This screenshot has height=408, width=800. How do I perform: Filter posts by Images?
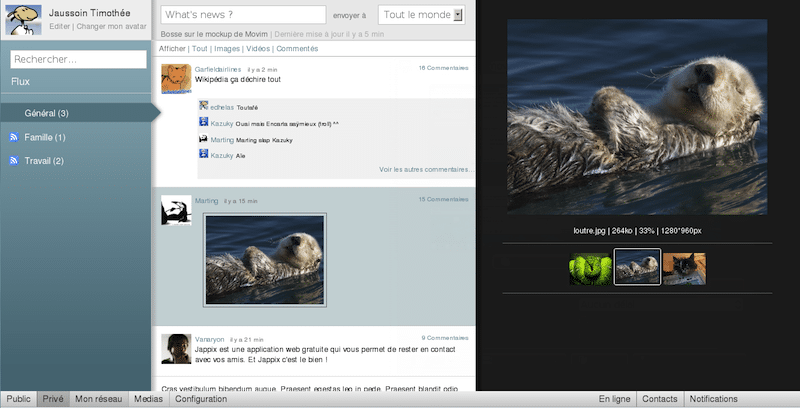pyautogui.click(x=227, y=48)
